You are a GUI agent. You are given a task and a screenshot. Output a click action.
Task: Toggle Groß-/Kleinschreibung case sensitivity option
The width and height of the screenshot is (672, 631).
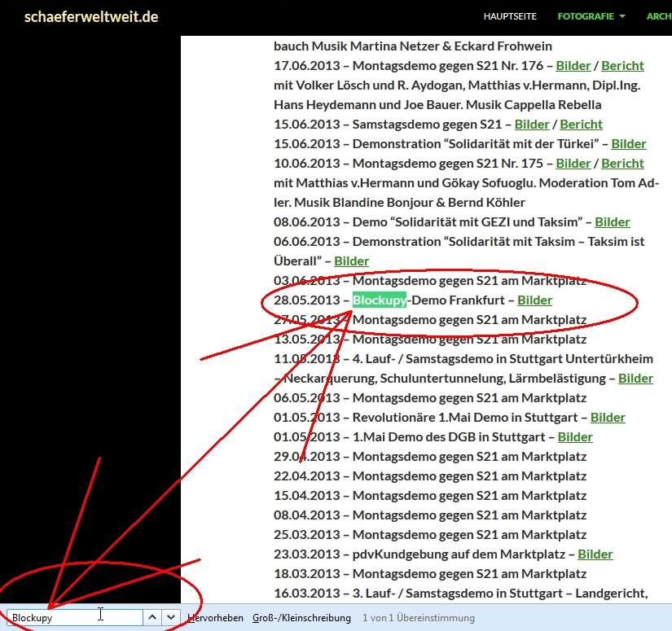pyautogui.click(x=301, y=618)
